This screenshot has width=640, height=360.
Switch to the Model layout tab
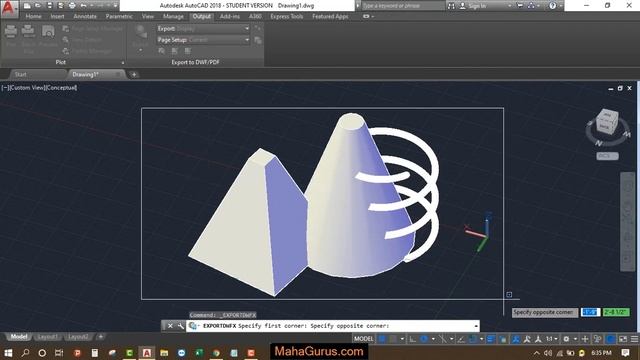click(19, 337)
